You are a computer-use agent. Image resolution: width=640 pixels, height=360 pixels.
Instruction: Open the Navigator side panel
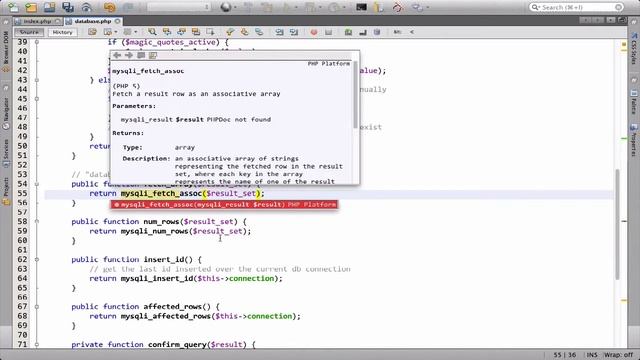(6, 113)
